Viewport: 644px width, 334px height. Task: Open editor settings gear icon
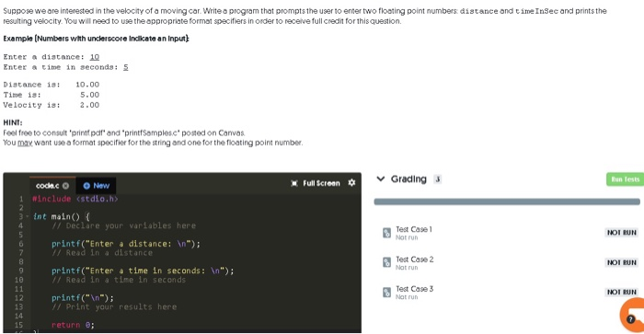click(x=351, y=183)
